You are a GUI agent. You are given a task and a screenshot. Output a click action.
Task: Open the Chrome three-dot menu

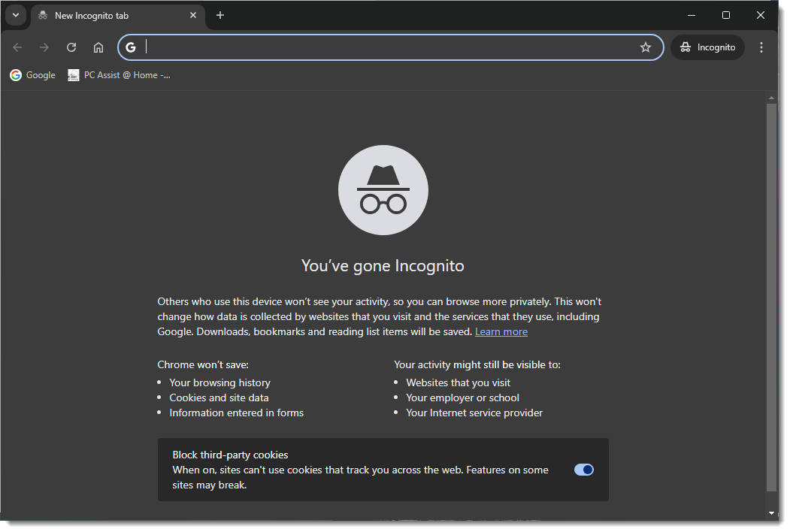[x=761, y=47]
